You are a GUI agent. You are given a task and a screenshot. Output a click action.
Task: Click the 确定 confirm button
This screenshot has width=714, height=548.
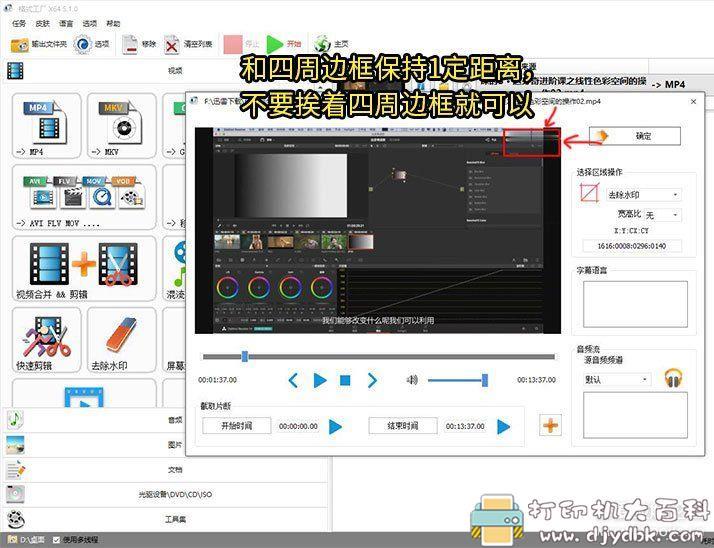coord(635,136)
